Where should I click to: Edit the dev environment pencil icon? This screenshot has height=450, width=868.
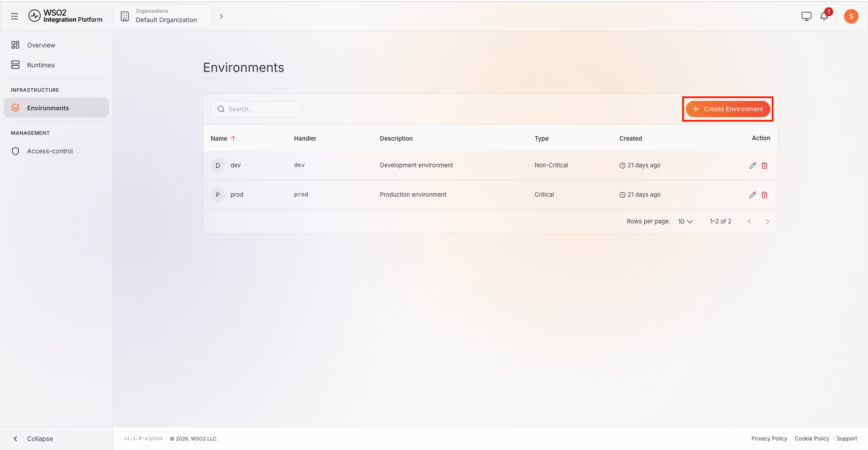[x=752, y=166]
